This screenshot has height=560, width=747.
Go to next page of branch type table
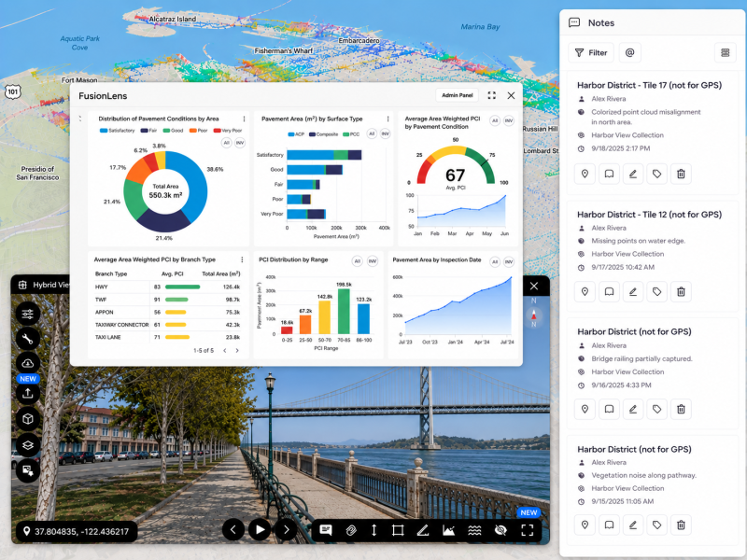coord(237,351)
